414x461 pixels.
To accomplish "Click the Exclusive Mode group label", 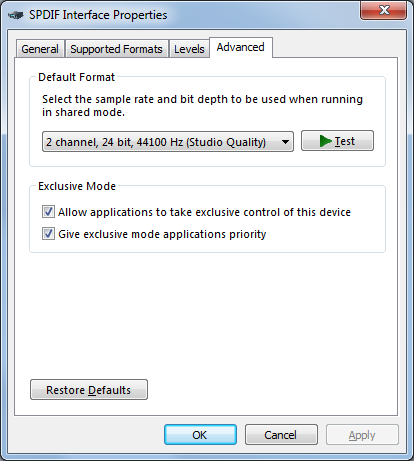I will [x=77, y=186].
